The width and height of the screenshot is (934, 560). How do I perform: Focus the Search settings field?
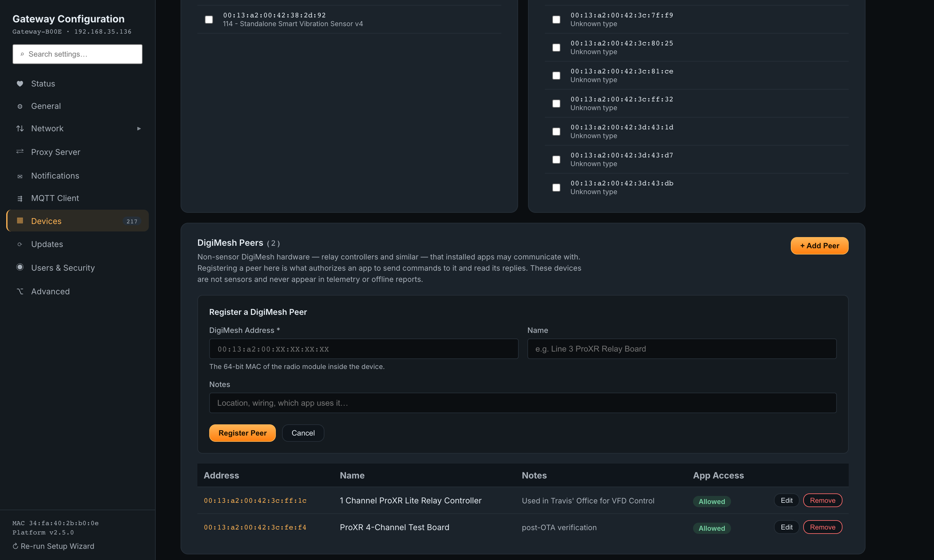click(78, 54)
